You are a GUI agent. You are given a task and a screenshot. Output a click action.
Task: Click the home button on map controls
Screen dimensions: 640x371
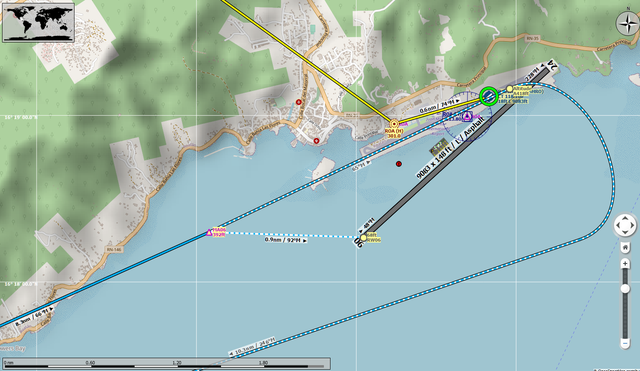tap(625, 247)
